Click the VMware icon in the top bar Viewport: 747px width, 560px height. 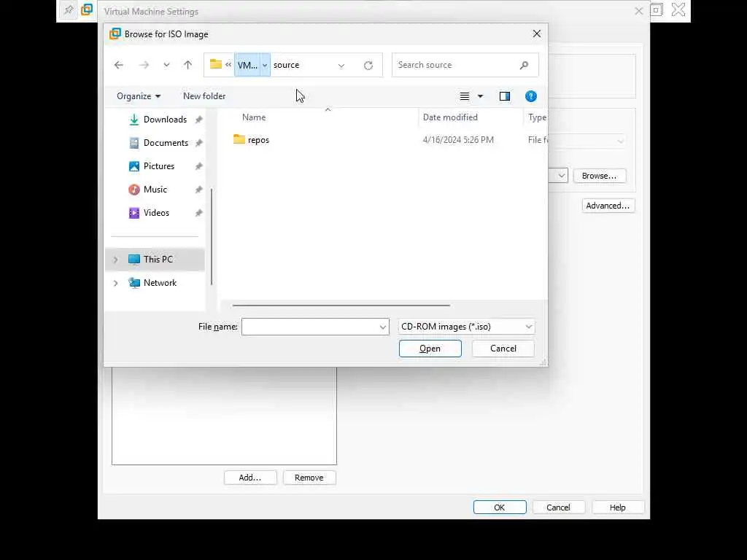click(87, 10)
